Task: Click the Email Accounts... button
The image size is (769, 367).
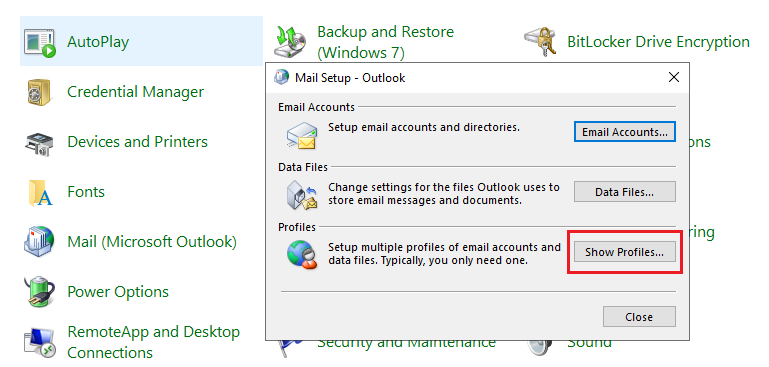Action: [x=625, y=132]
